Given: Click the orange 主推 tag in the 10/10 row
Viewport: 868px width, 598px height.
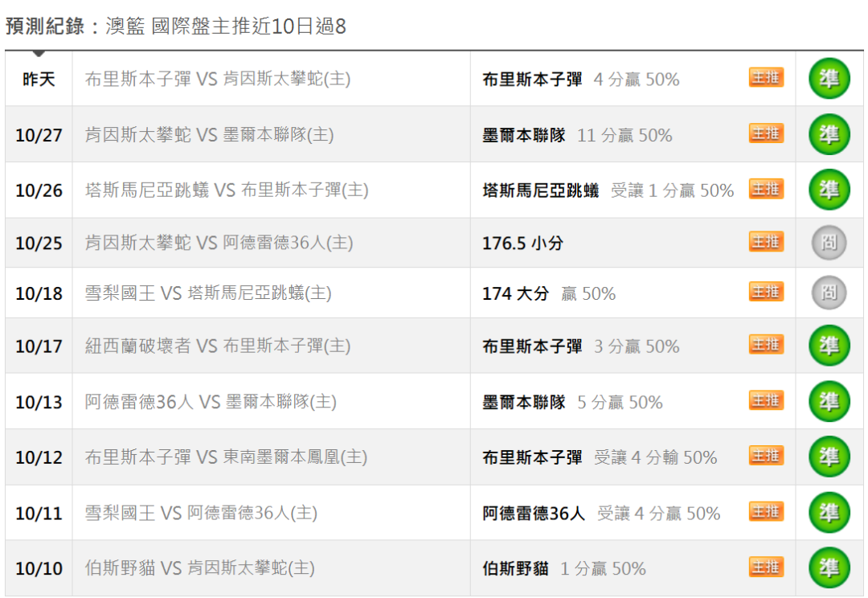Looking at the screenshot, I should click(766, 567).
